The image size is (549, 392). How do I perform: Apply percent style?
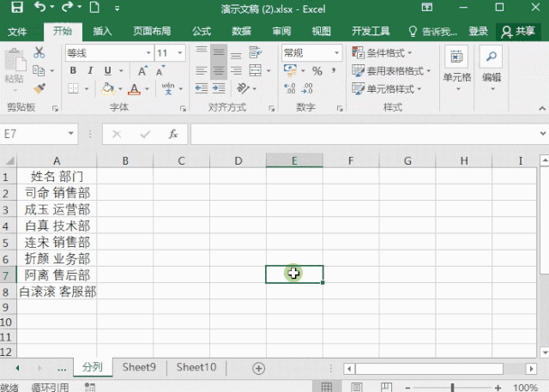pyautogui.click(x=317, y=71)
